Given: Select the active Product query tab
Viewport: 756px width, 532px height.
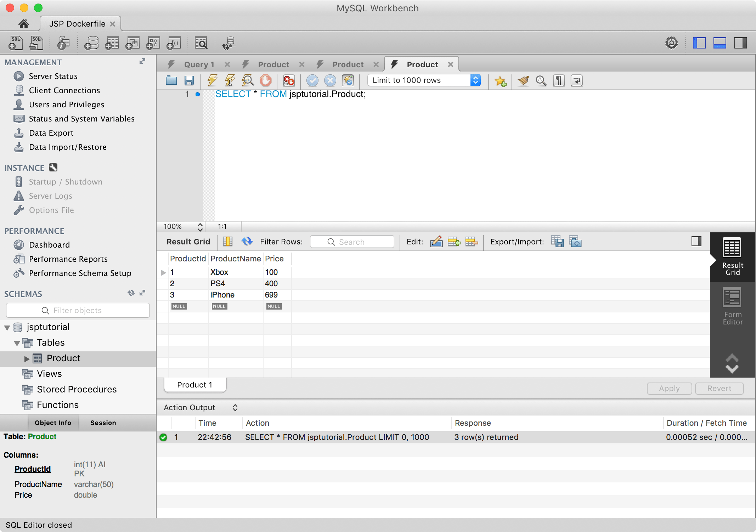Looking at the screenshot, I should tap(422, 64).
